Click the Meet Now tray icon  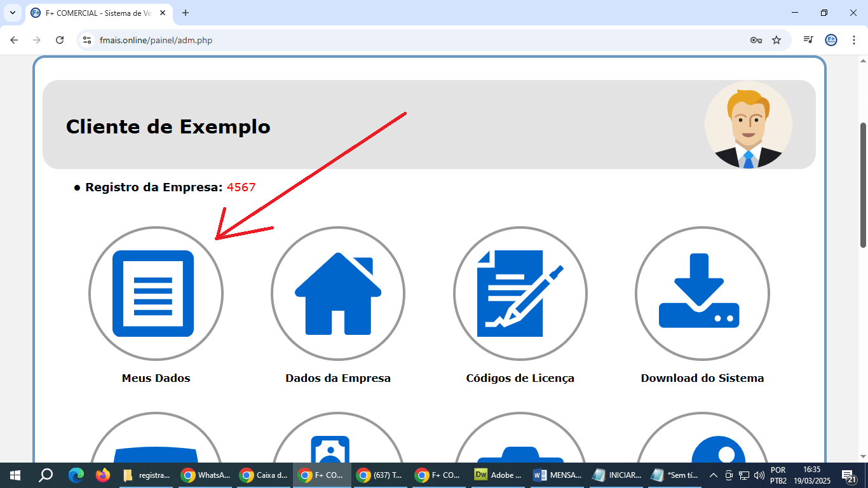click(x=729, y=475)
